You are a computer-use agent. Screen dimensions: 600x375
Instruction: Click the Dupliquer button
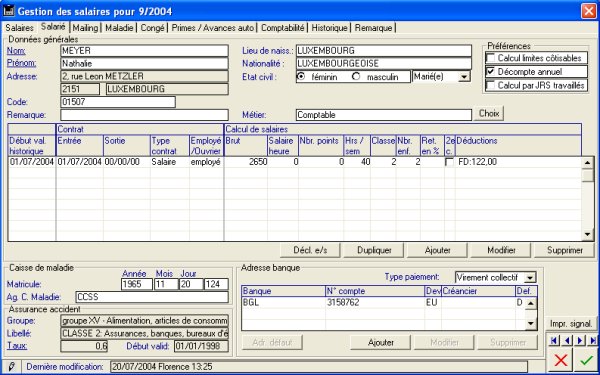(374, 250)
